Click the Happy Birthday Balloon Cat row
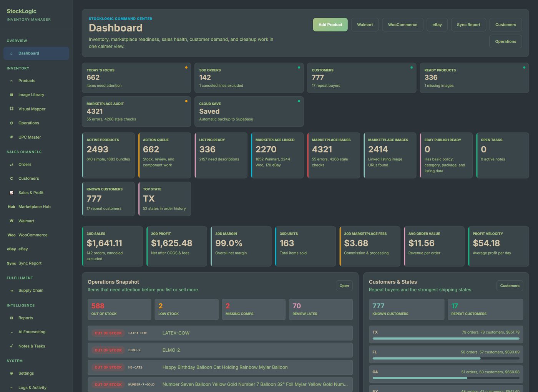 220,367
